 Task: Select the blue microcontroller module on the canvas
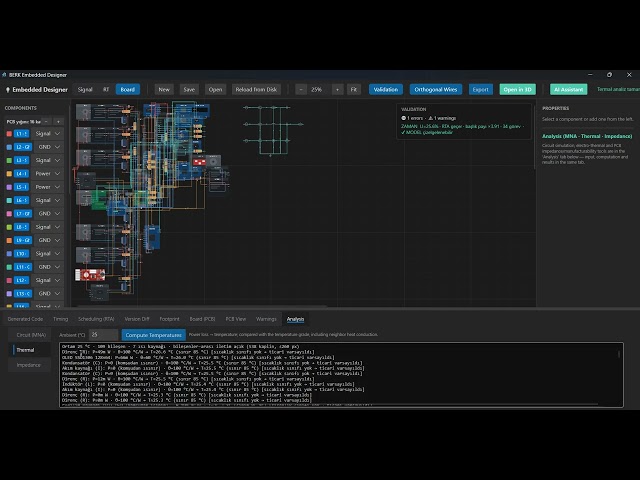[x=153, y=237]
